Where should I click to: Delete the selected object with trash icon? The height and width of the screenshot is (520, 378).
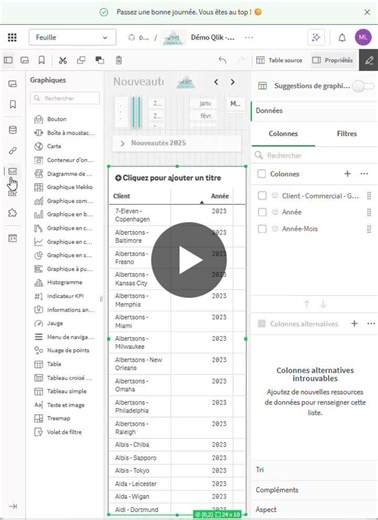(119, 60)
